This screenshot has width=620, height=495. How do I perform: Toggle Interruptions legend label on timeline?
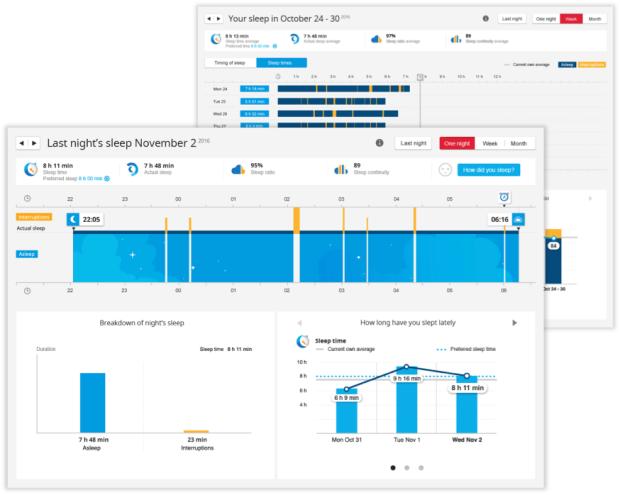click(34, 217)
